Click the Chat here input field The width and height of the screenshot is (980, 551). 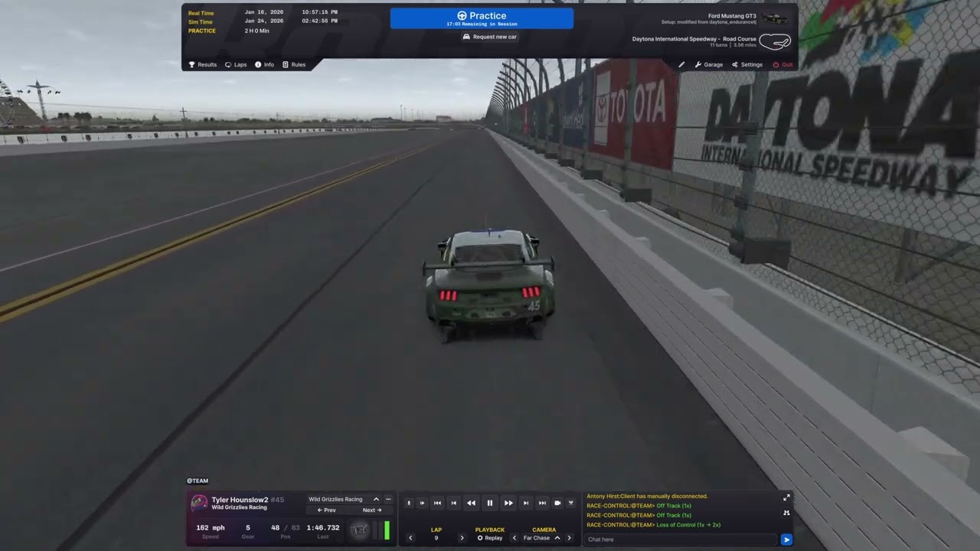681,540
